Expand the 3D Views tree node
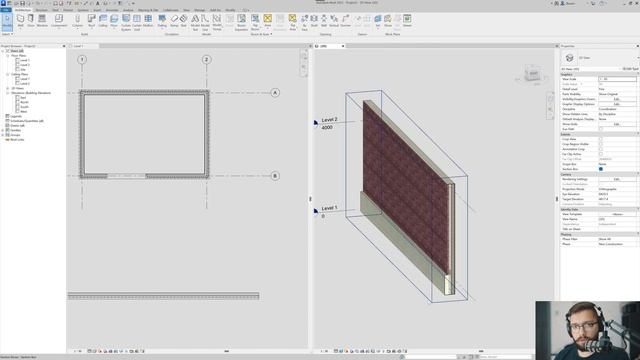The width and height of the screenshot is (640, 360). [8, 88]
